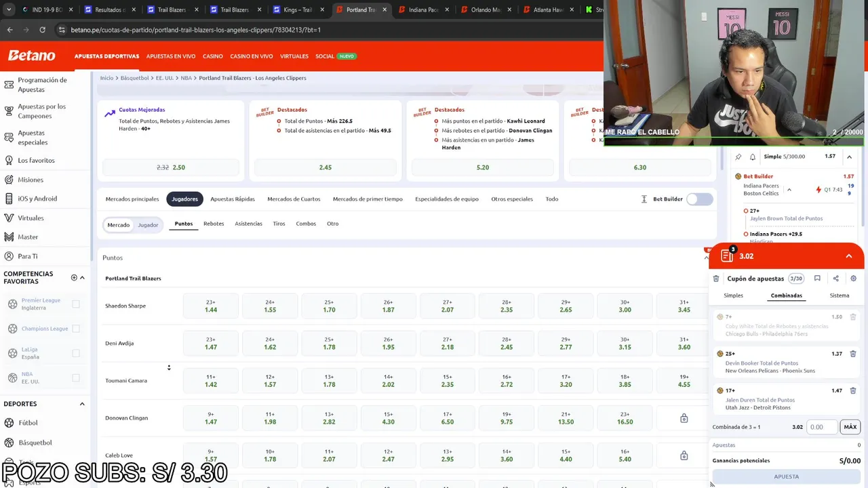868x488 pixels.
Task: Open Apuestas especiales in sidebar
Action: (x=33, y=138)
